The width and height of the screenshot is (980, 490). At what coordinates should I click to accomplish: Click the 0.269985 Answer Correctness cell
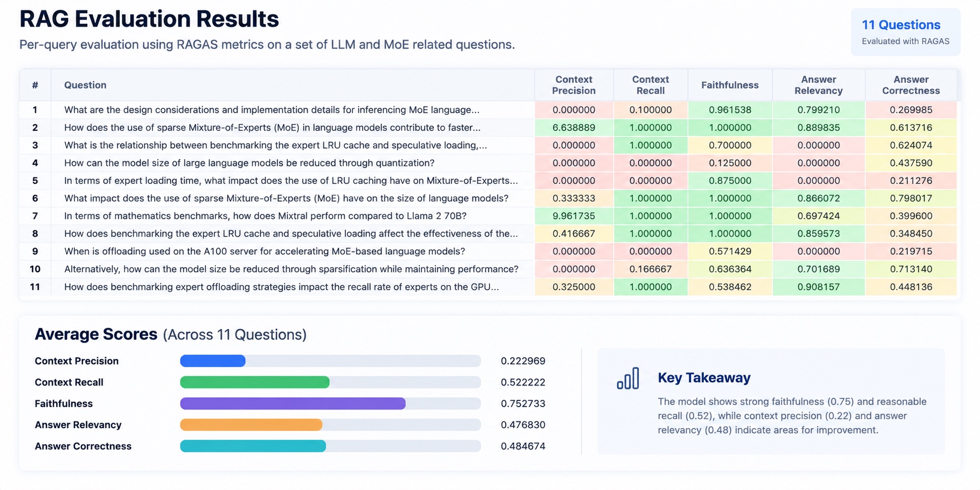(911, 110)
